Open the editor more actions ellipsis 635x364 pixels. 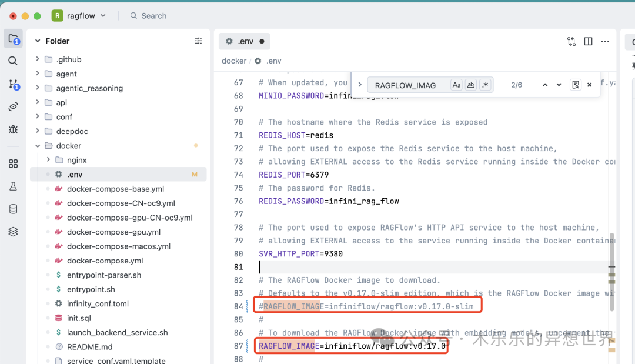coord(605,41)
